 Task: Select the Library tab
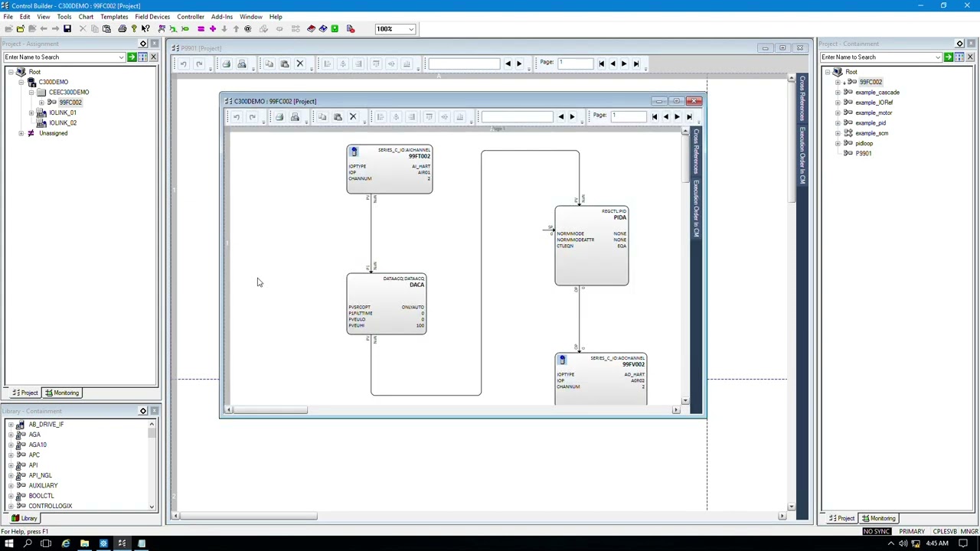tap(24, 518)
